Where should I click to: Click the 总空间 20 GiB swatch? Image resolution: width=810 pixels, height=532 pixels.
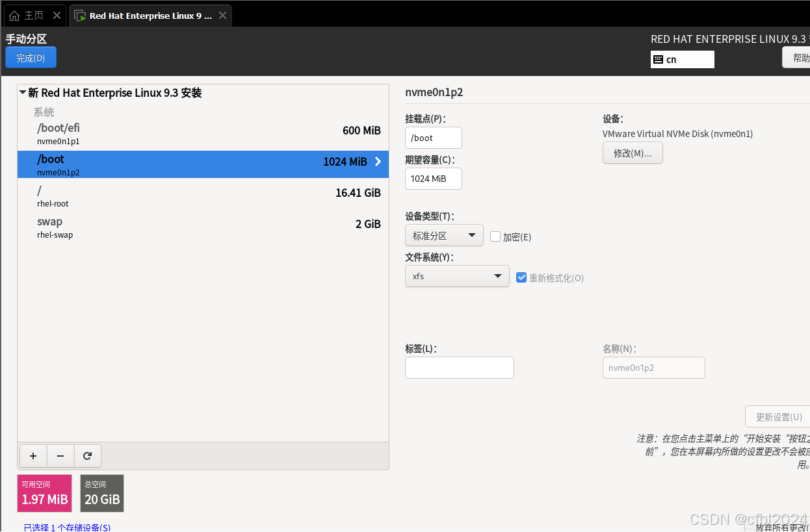pos(102,493)
